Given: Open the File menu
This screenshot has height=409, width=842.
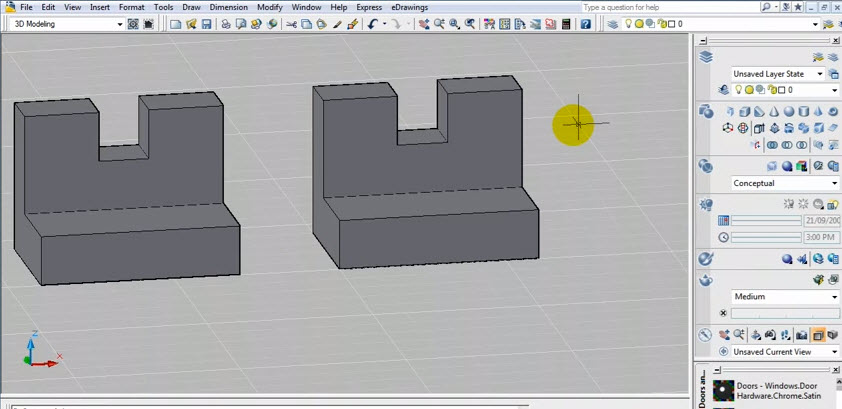Looking at the screenshot, I should (x=26, y=8).
